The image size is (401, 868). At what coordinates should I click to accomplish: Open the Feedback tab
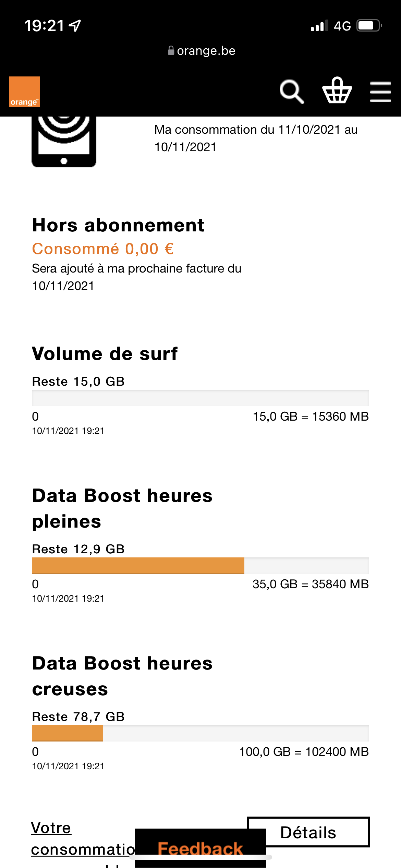point(200,848)
